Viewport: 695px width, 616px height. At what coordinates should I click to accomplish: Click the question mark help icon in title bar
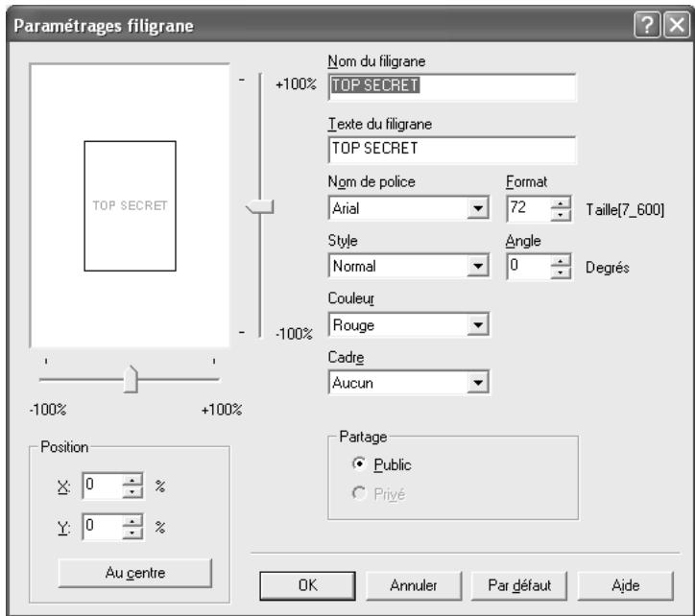(647, 25)
